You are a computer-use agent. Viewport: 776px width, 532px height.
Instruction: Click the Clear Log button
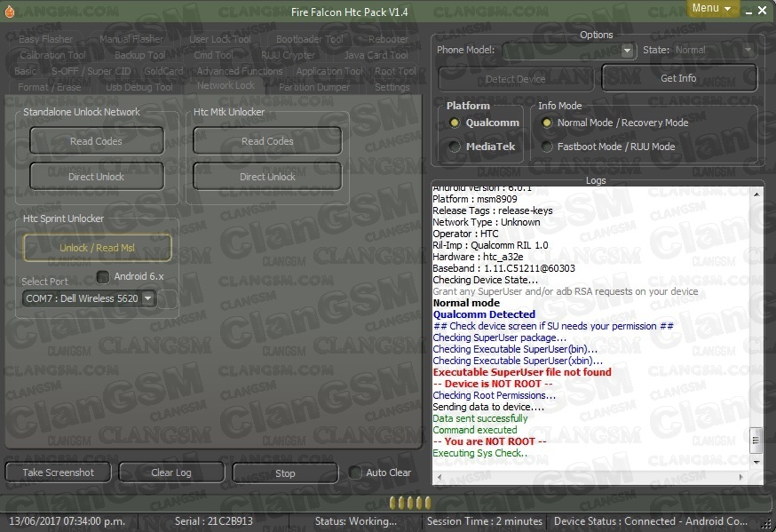click(x=171, y=472)
